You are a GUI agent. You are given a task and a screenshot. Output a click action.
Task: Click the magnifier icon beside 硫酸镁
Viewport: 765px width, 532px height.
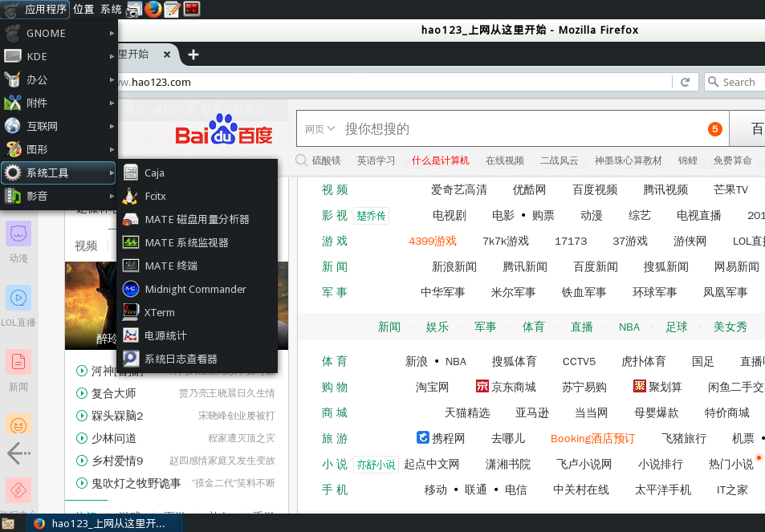[302, 160]
